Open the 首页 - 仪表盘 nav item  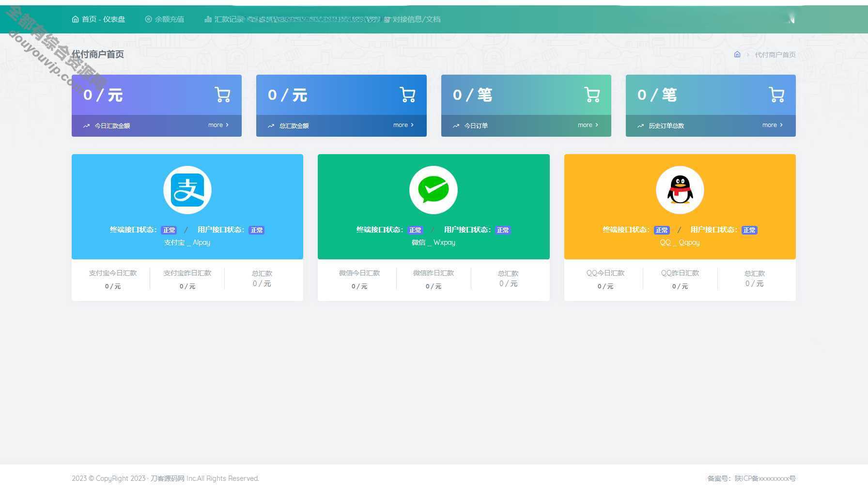coord(98,19)
